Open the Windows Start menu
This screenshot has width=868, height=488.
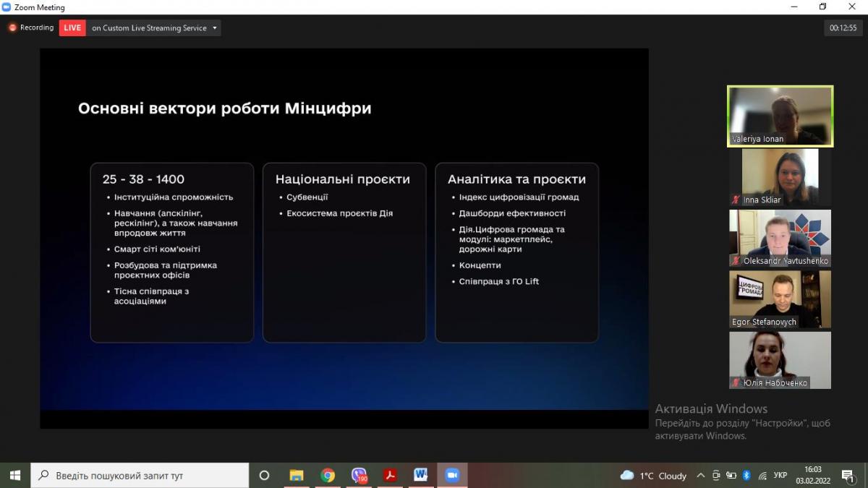pyautogui.click(x=14, y=475)
